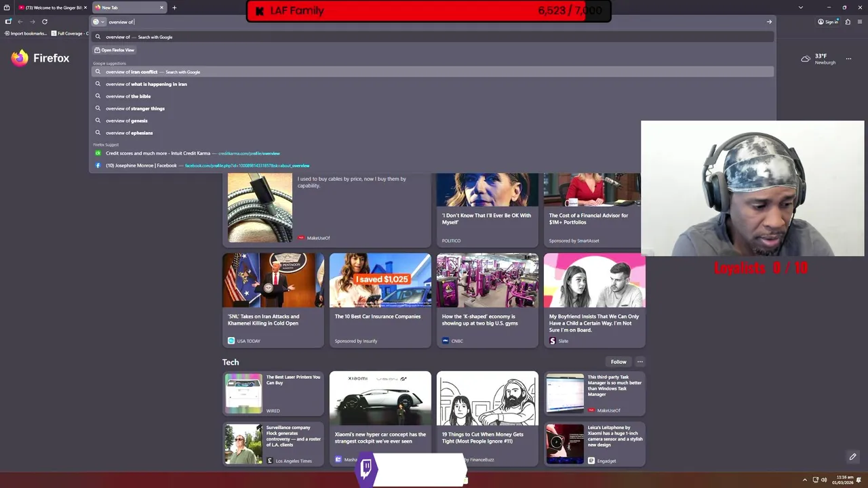Click the back navigation arrow
The height and width of the screenshot is (488, 868).
coord(20,22)
